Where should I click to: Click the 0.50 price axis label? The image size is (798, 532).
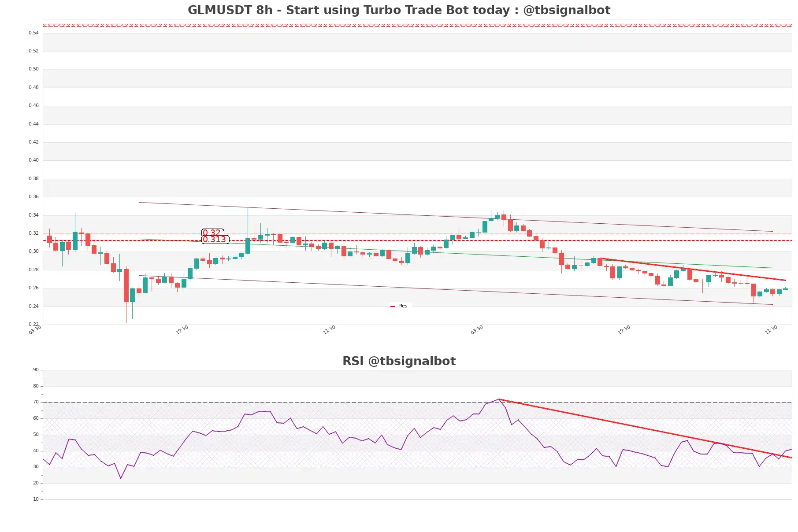[33, 69]
